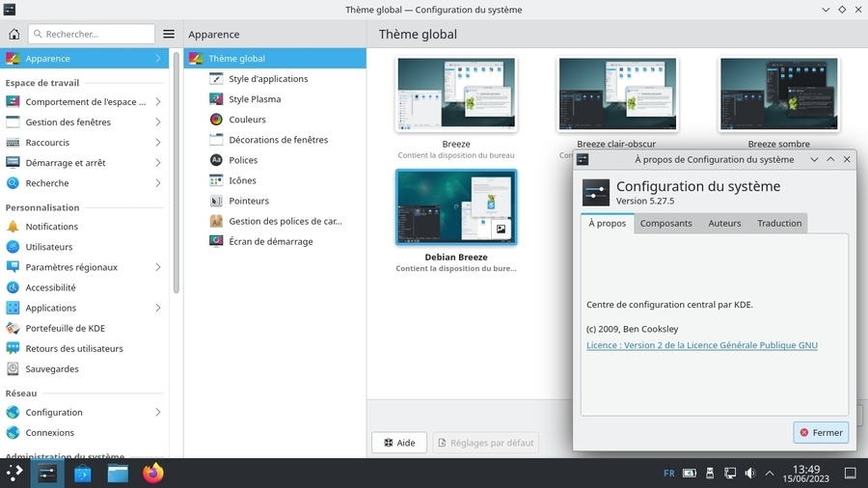Open Paramètres régionaux icon
The width and height of the screenshot is (868, 488).
[x=13, y=267]
